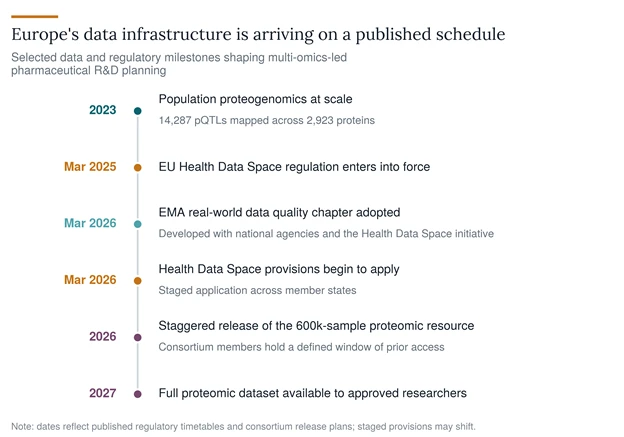The width and height of the screenshot is (624, 437).
Task: Click the 2027 year label
Action: point(103,393)
